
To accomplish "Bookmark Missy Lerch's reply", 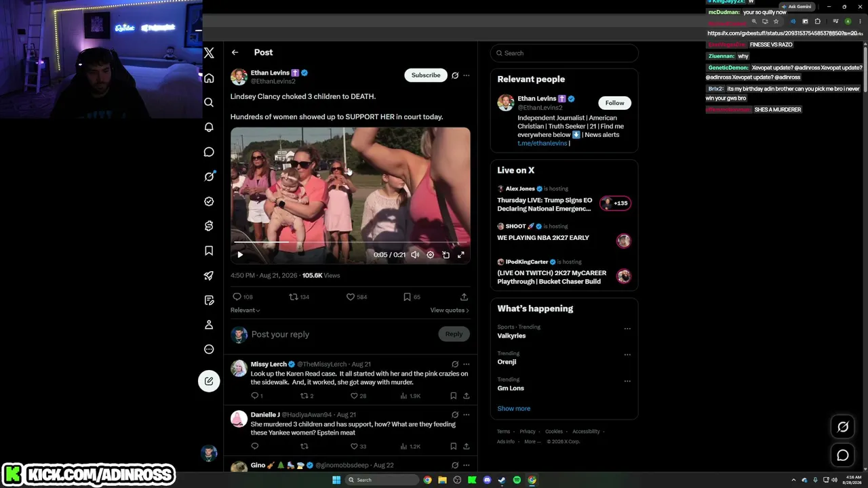I will (453, 396).
